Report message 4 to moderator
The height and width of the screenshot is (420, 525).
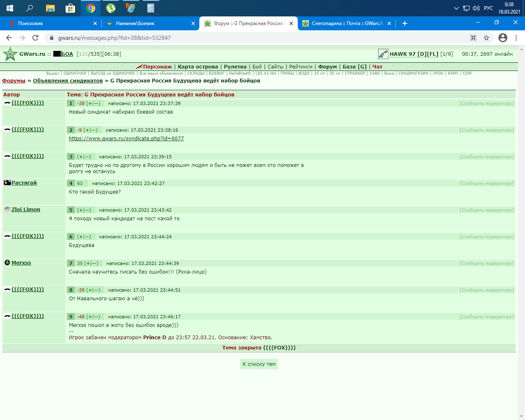[x=486, y=183]
